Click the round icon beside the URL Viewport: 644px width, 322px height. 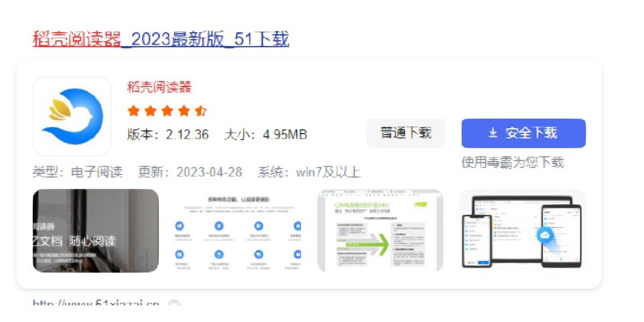pos(174,303)
